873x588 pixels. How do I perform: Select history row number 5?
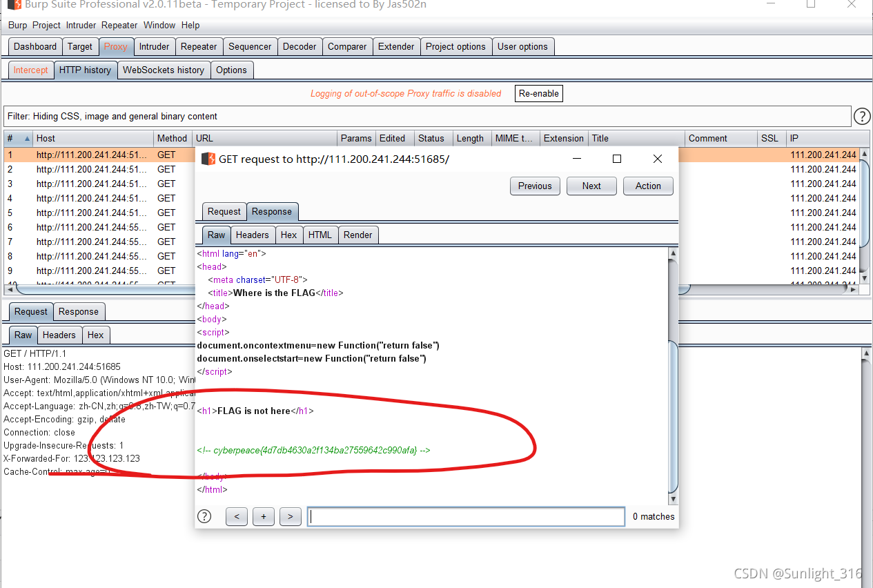[431, 213]
